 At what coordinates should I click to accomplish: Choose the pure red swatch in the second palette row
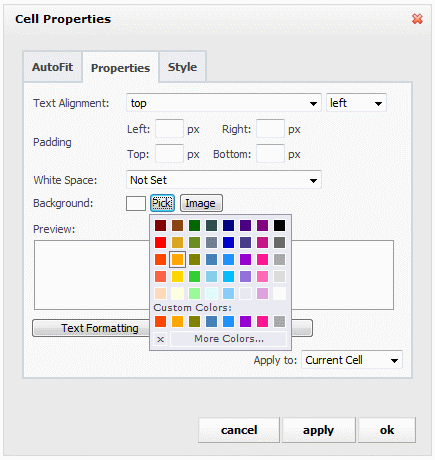[160, 242]
